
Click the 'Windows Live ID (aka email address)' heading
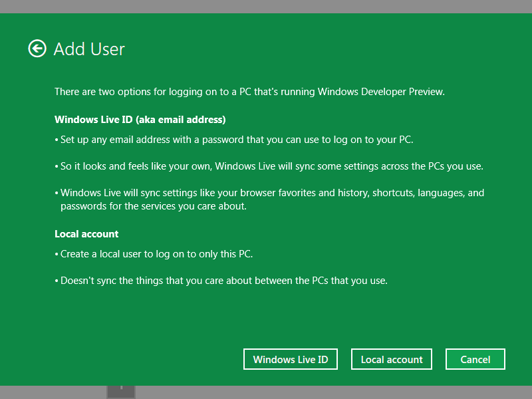tap(140, 120)
